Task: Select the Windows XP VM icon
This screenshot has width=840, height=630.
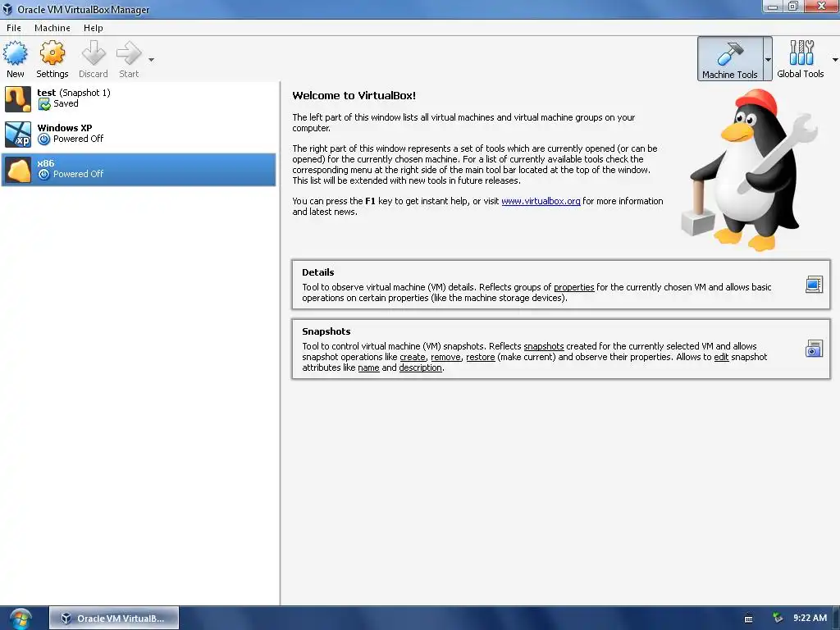Action: (x=18, y=134)
